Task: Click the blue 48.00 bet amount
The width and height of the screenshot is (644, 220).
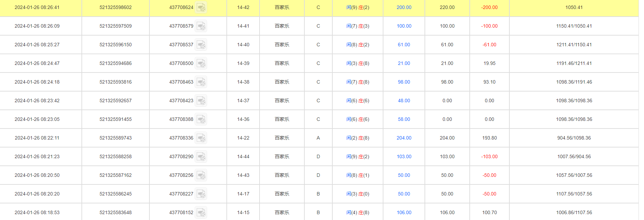Action: pos(404,101)
